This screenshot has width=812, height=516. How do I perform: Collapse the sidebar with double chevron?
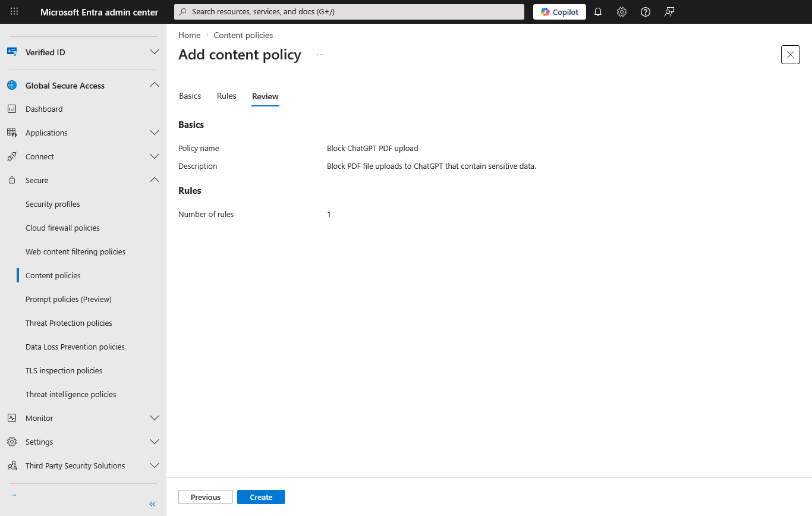pyautogui.click(x=152, y=504)
